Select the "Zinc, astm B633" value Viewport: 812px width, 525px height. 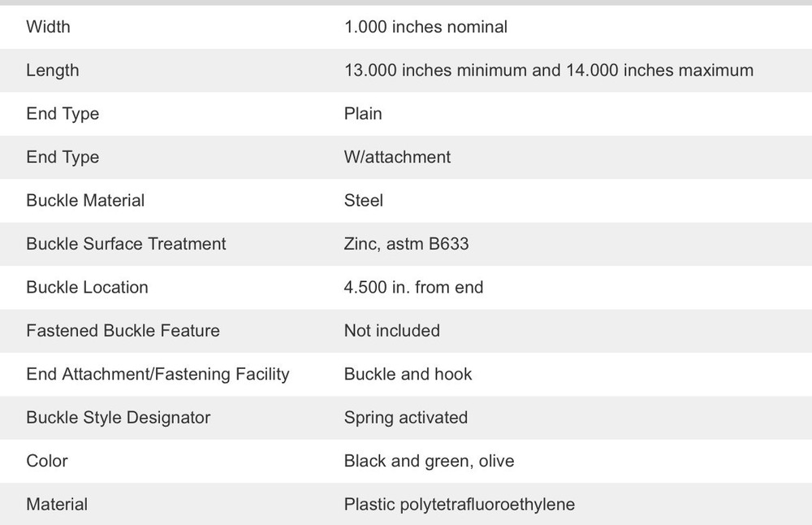tap(406, 244)
